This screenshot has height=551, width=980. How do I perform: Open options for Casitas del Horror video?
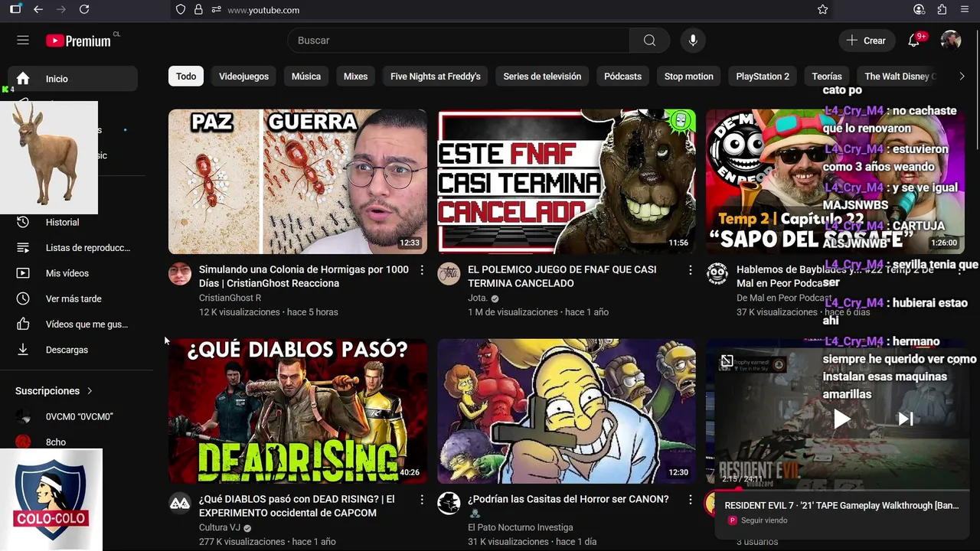click(x=690, y=500)
